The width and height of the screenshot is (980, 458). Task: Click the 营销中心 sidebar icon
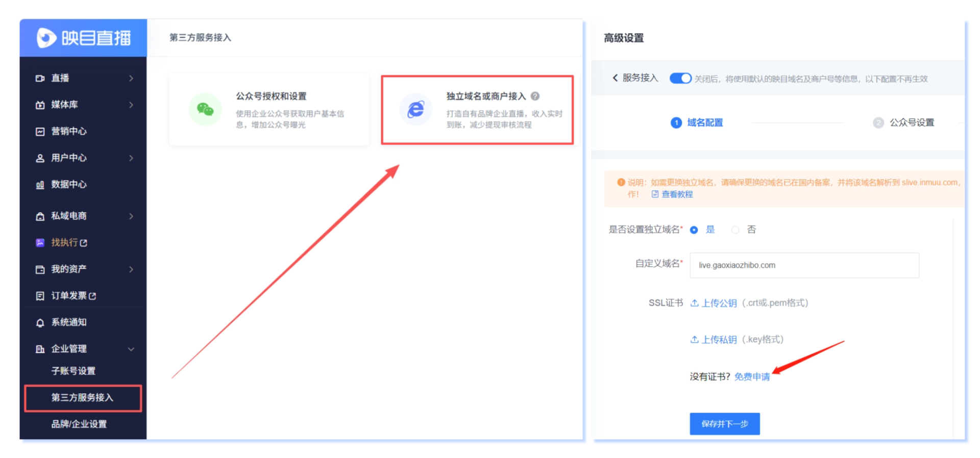40,132
